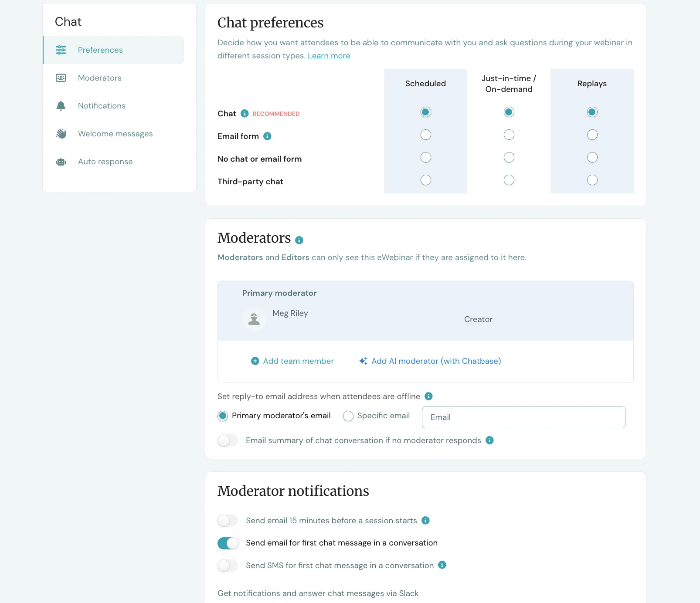Viewport: 700px width, 603px height.
Task: Select the Preferences sliders icon in the sidebar
Action: click(61, 50)
